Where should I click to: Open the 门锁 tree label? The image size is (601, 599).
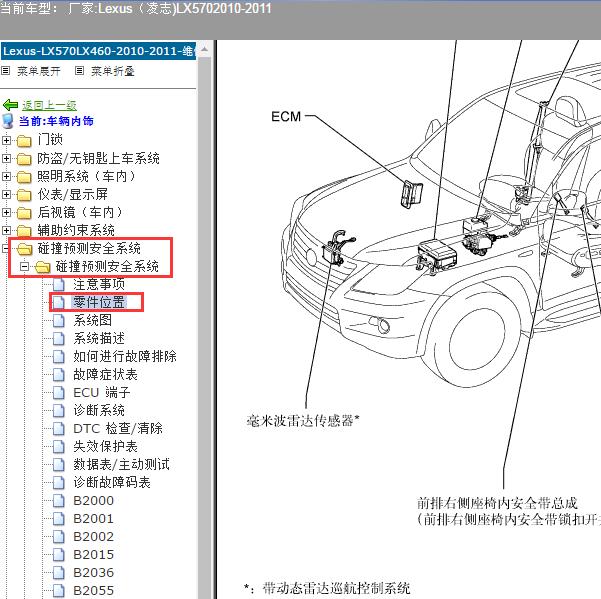50,139
